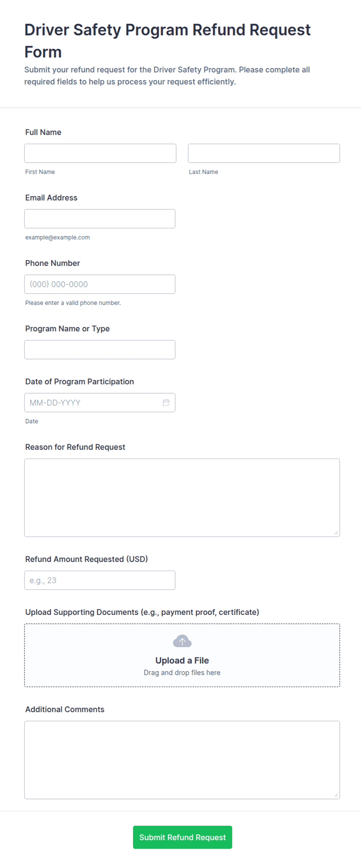Click the Upload a File text
The height and width of the screenshot is (868, 361).
click(182, 660)
